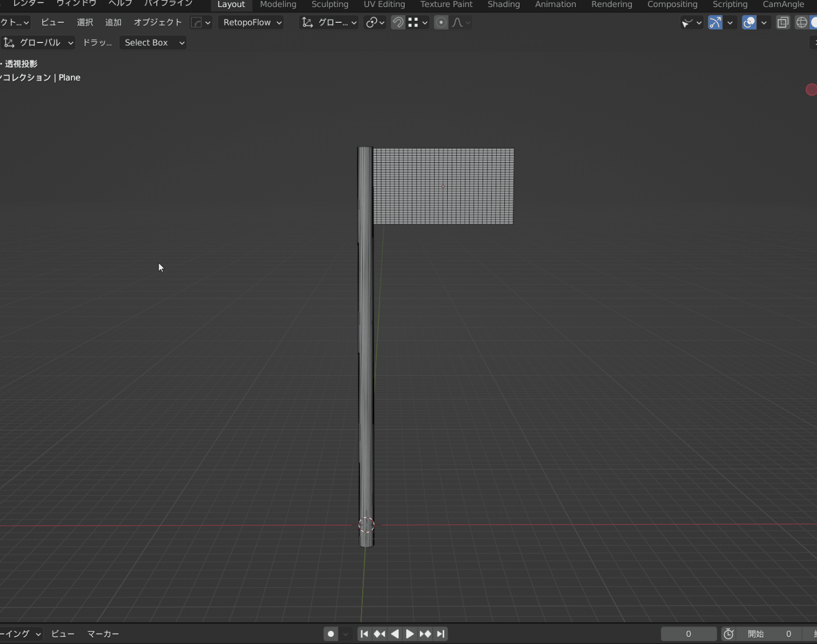The image size is (817, 644).
Task: Open the pivot point dropdown
Action: (x=375, y=22)
